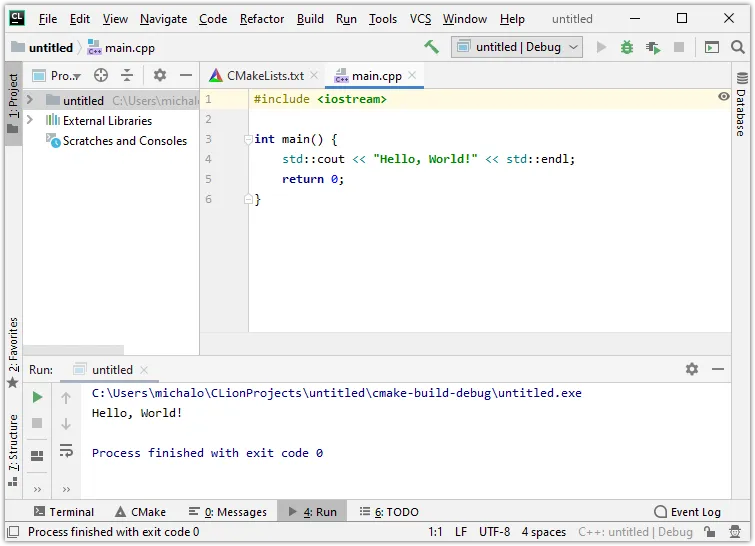This screenshot has height=546, width=755.
Task: Toggle read-only lock icon in status bar
Action: pyautogui.click(x=709, y=532)
